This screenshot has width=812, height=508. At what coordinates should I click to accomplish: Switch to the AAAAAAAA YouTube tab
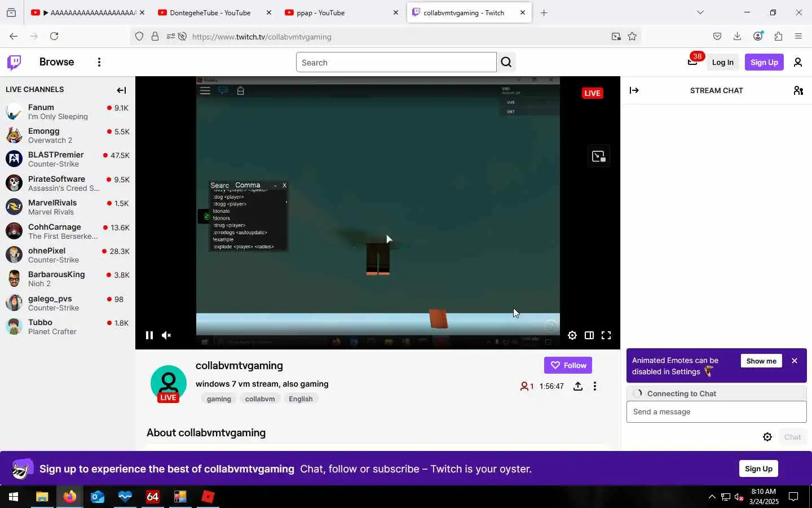87,12
